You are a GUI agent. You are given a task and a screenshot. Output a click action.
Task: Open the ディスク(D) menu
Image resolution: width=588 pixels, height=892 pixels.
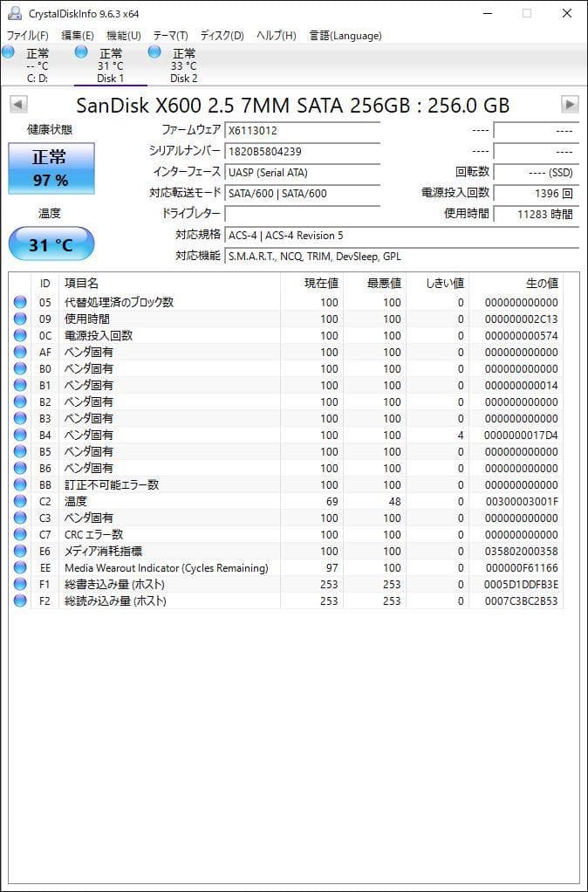(222, 35)
